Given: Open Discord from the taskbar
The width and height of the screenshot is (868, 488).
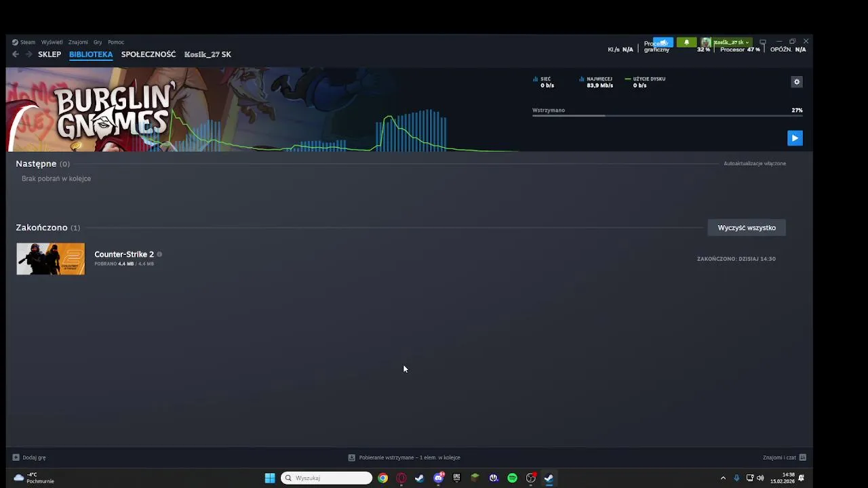Looking at the screenshot, I should click(x=439, y=478).
